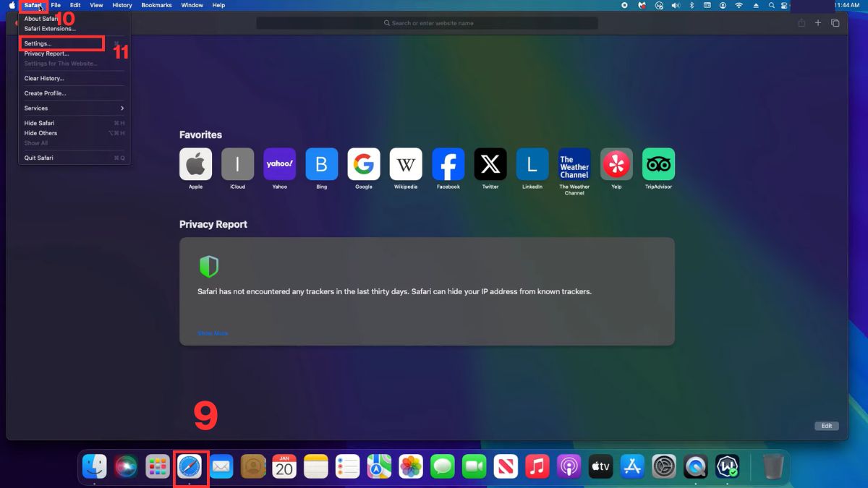Open Twitter X favorite tile

(x=490, y=164)
